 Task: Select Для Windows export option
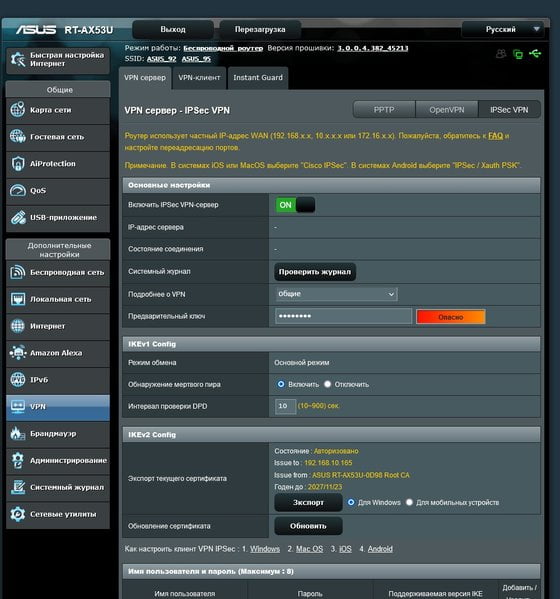point(351,502)
